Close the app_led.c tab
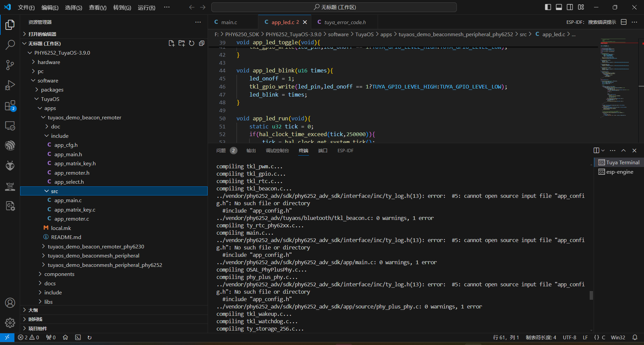 tap(305, 22)
